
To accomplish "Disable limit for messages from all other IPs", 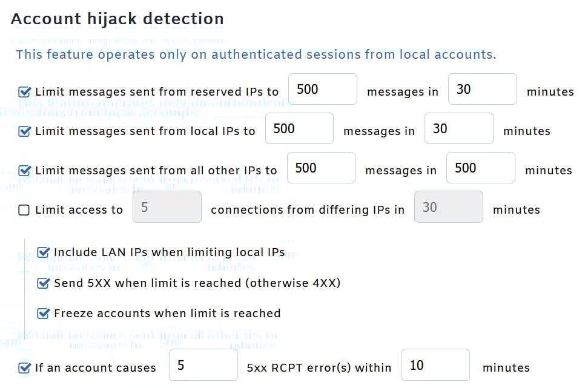I will point(24,170).
